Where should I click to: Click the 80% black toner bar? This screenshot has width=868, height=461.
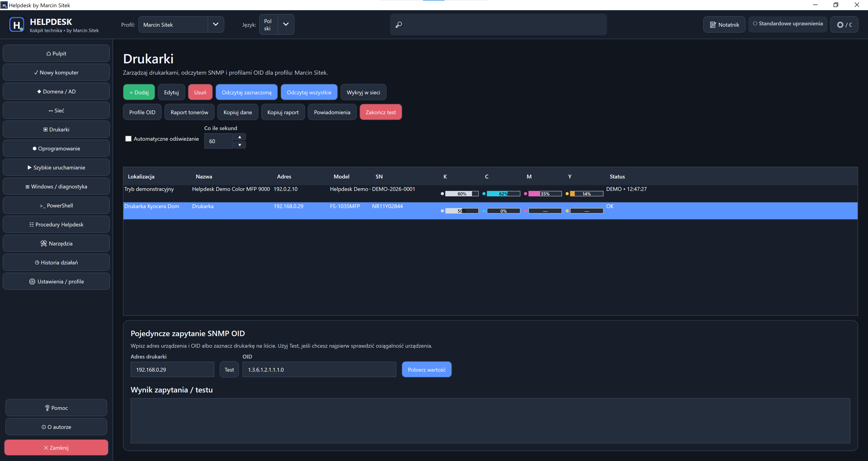[462, 194]
